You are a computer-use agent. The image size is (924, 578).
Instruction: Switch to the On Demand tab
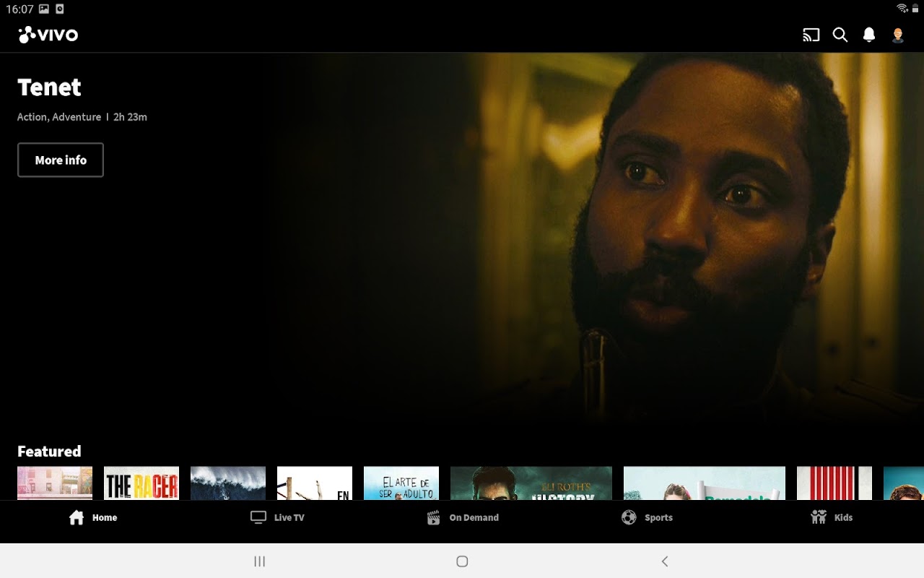(x=462, y=517)
